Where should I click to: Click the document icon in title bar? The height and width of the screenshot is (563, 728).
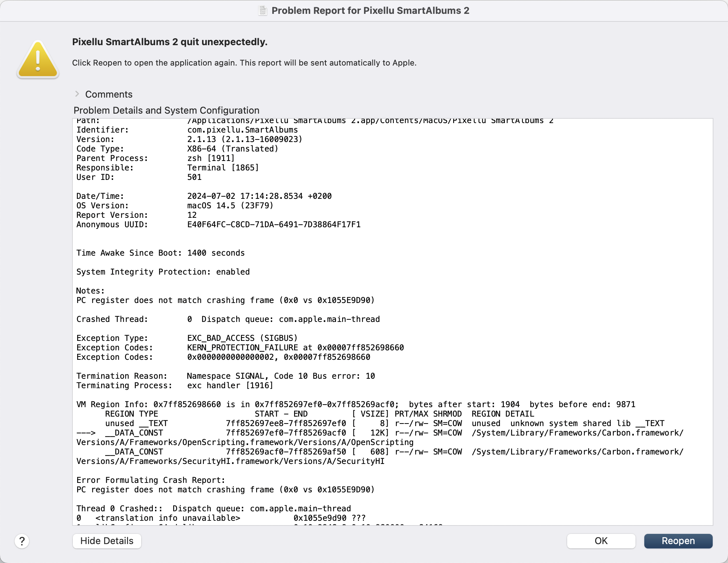tap(262, 11)
